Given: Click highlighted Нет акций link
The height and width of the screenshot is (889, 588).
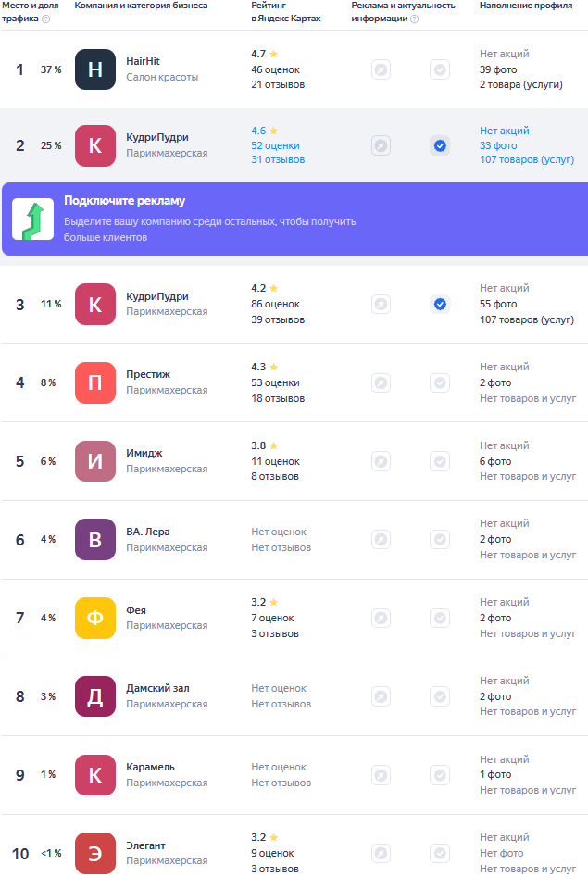Looking at the screenshot, I should pyautogui.click(x=505, y=131).
